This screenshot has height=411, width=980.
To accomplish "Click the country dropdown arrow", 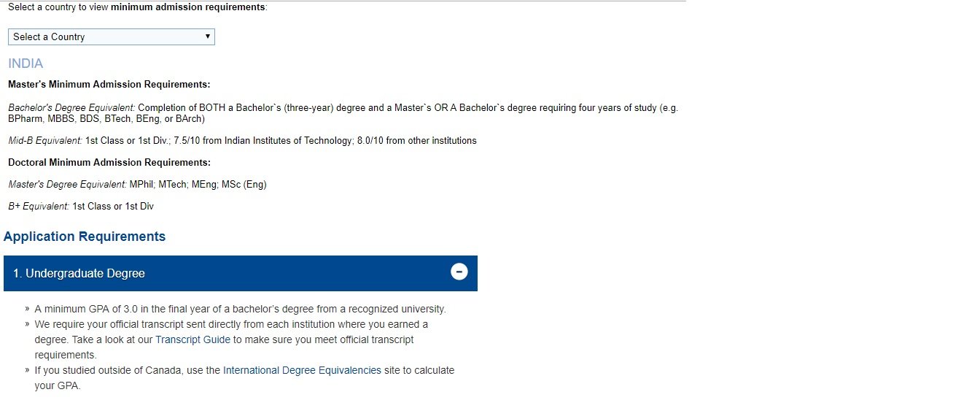I will [x=208, y=37].
